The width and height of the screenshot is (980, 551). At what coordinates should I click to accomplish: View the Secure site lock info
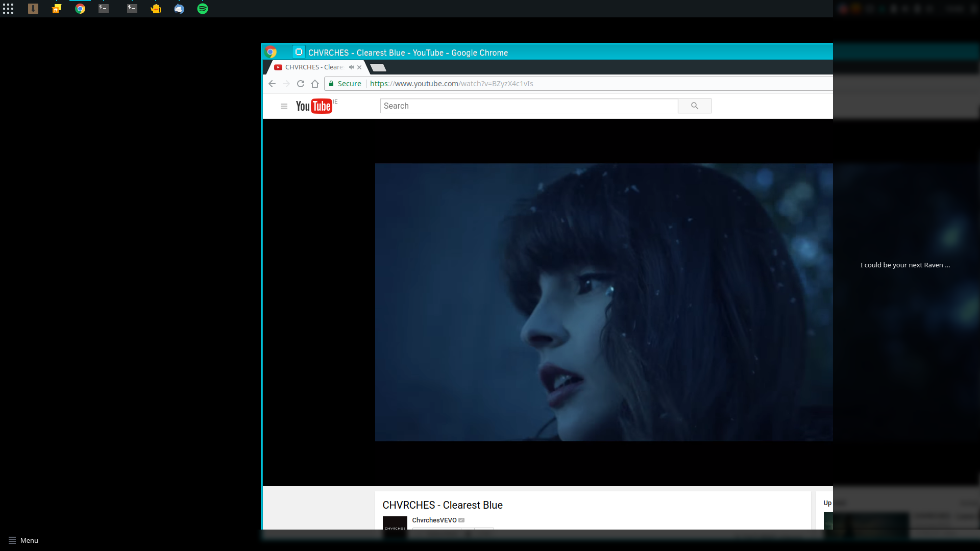point(345,84)
